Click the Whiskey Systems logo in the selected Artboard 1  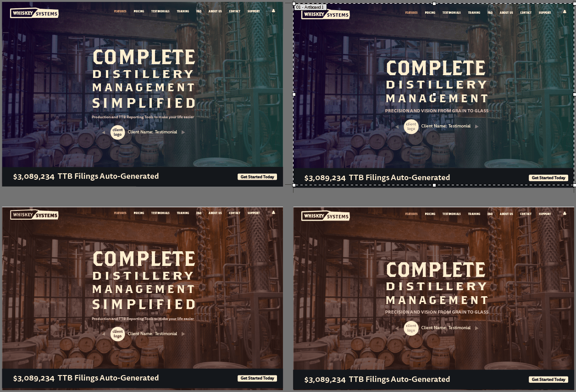[x=326, y=15]
